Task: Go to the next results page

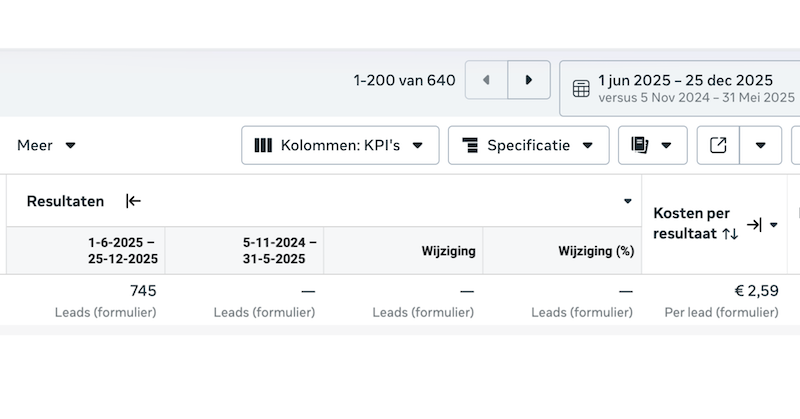Action: tap(529, 80)
